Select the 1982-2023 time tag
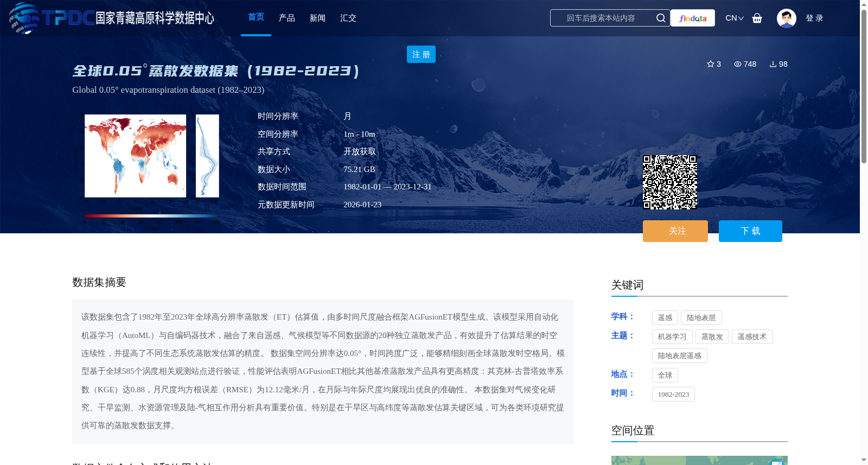 pyautogui.click(x=673, y=394)
